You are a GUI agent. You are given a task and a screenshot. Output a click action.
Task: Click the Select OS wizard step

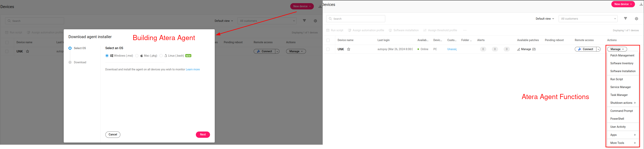(77, 48)
